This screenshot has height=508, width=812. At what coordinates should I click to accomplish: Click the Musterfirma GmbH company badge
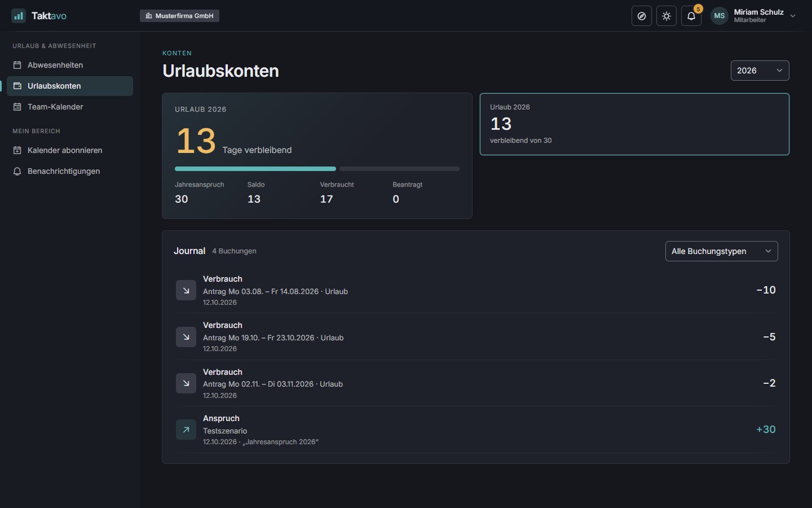click(x=179, y=16)
